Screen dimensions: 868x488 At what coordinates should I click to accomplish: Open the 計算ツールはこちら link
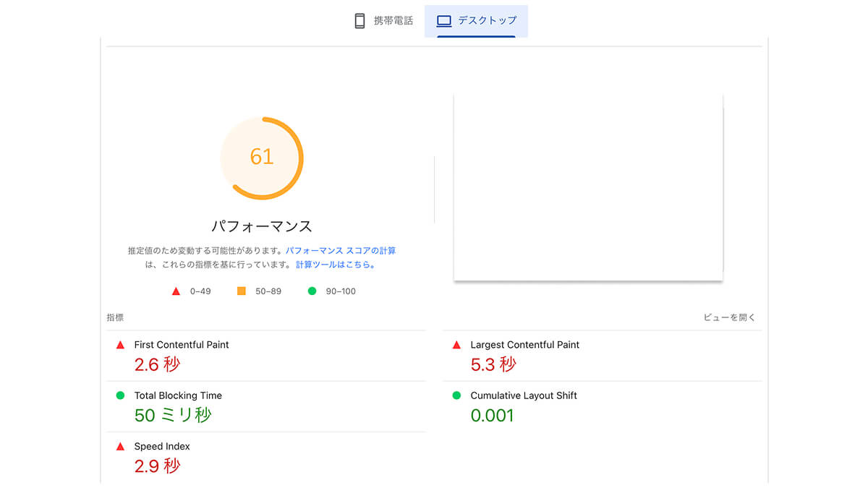point(336,265)
